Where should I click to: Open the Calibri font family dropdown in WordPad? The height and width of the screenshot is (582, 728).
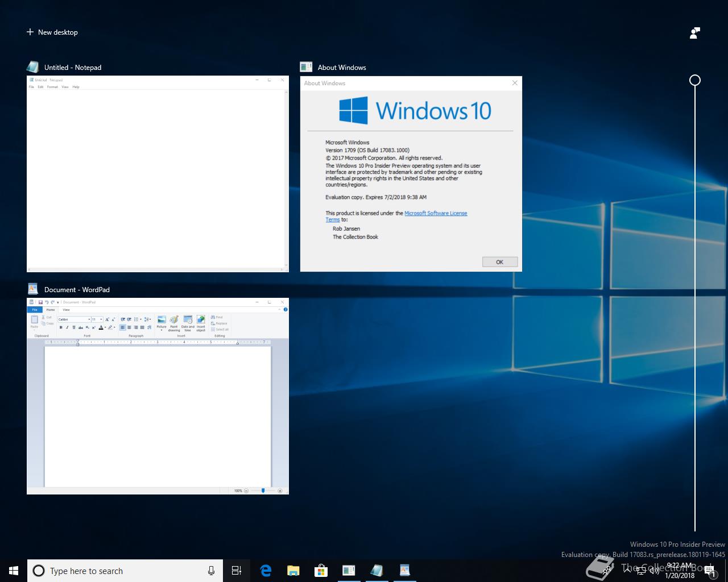coord(89,319)
